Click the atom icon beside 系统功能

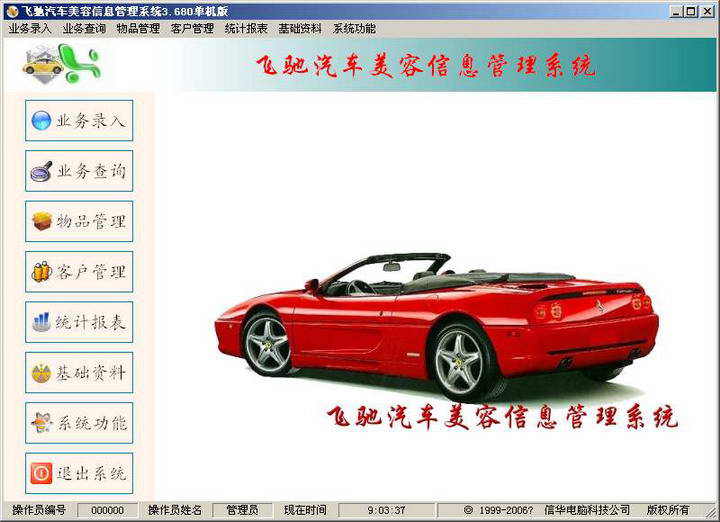click(x=41, y=423)
